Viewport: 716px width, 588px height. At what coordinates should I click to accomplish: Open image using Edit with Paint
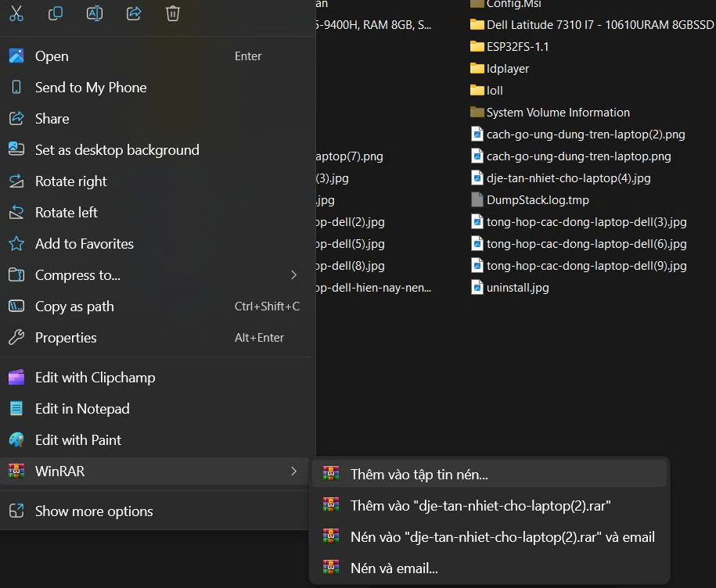pyautogui.click(x=78, y=440)
